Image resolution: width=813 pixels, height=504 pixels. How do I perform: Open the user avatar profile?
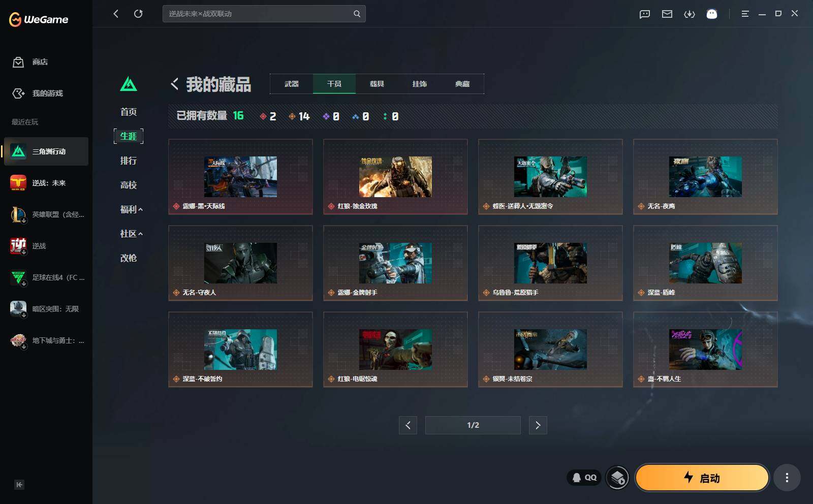[x=712, y=14]
